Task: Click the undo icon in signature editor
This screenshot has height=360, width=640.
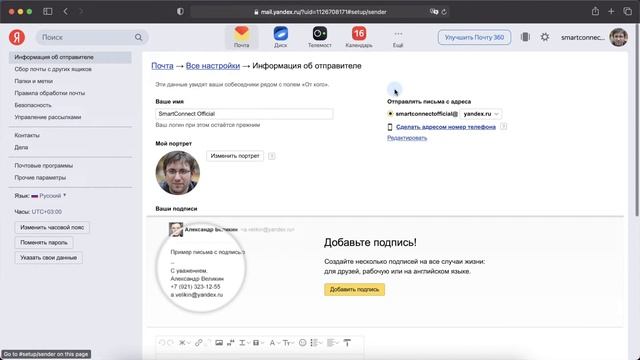Action: (162, 343)
